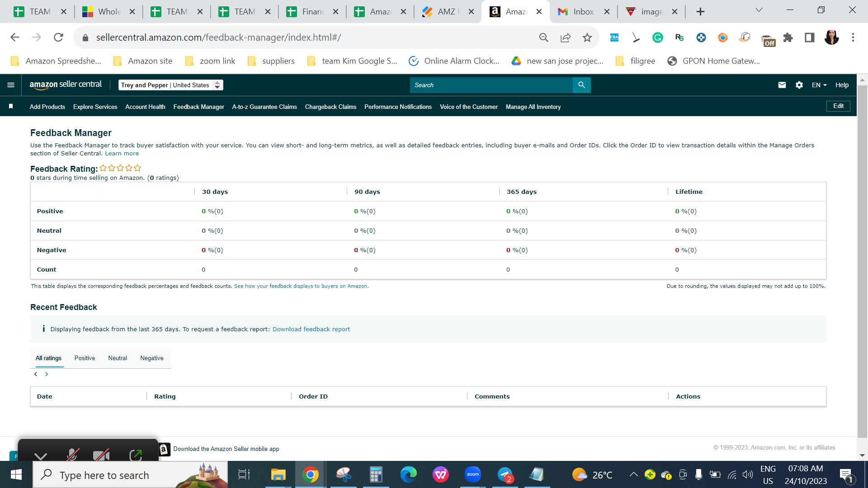Screen dimensions: 868x488
Task: Select the Negative feedback tab
Action: point(152,358)
